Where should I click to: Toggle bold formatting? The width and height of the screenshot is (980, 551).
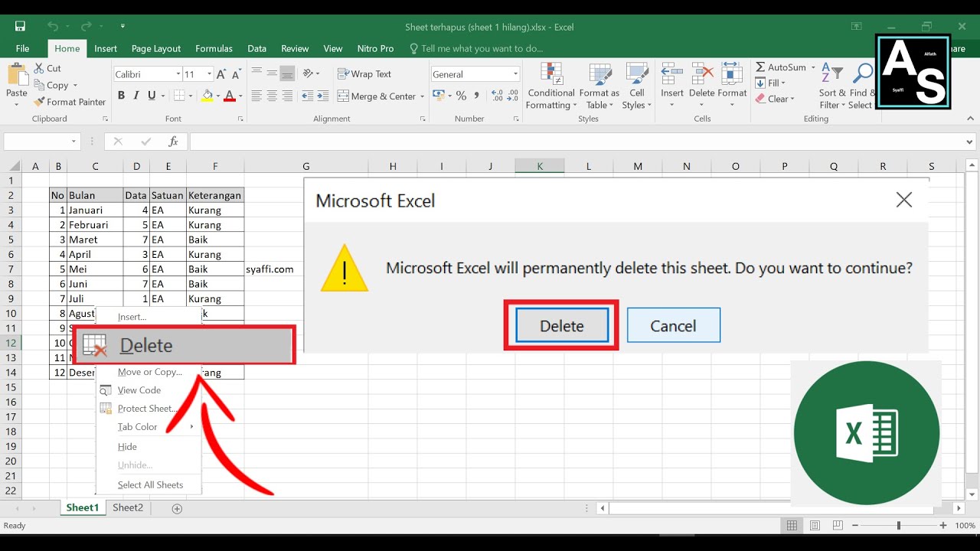(x=121, y=96)
